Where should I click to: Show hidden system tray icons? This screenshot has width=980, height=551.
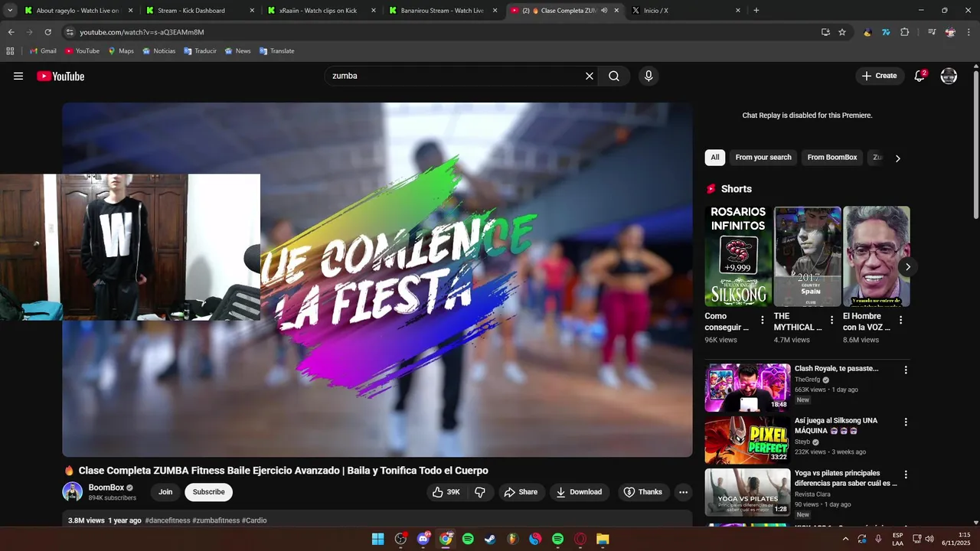(845, 539)
